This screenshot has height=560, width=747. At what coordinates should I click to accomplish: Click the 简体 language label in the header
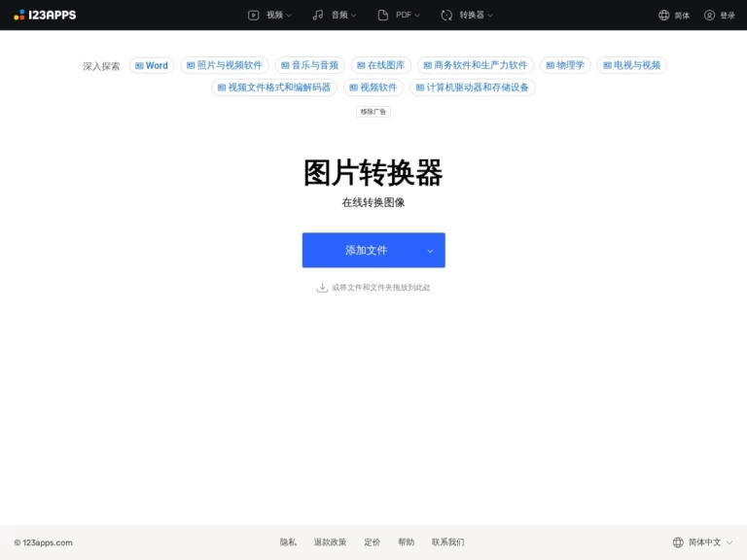(682, 16)
